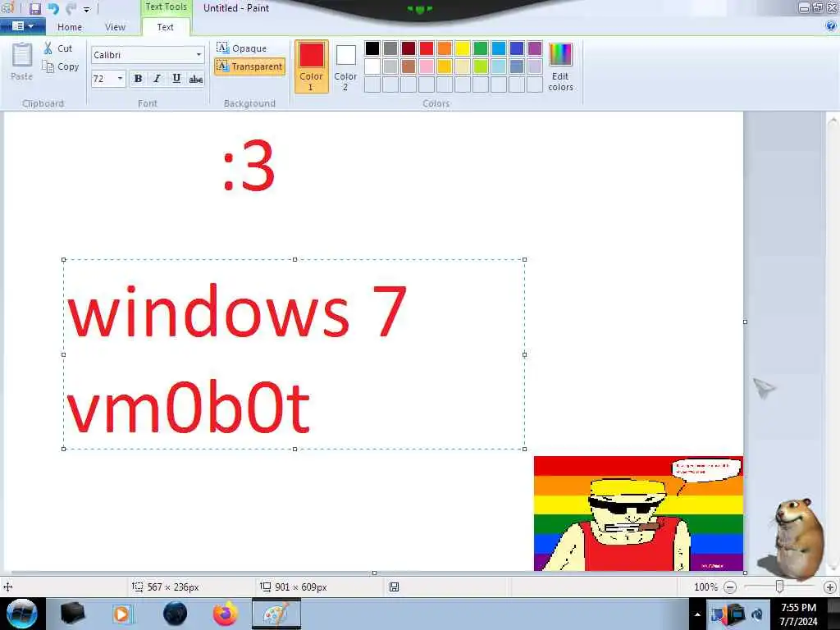Cut the selection with scissors icon
The width and height of the screenshot is (840, 630).
58,48
